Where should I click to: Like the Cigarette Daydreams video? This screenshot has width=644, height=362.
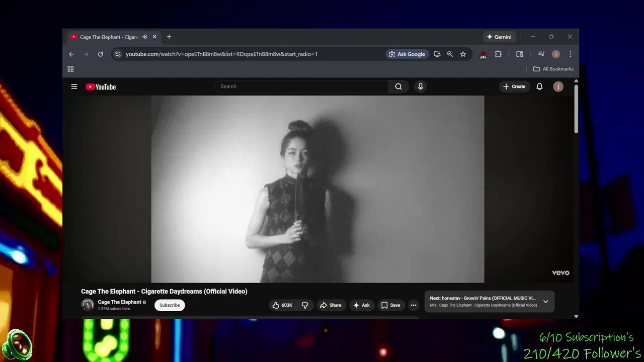[282, 305]
